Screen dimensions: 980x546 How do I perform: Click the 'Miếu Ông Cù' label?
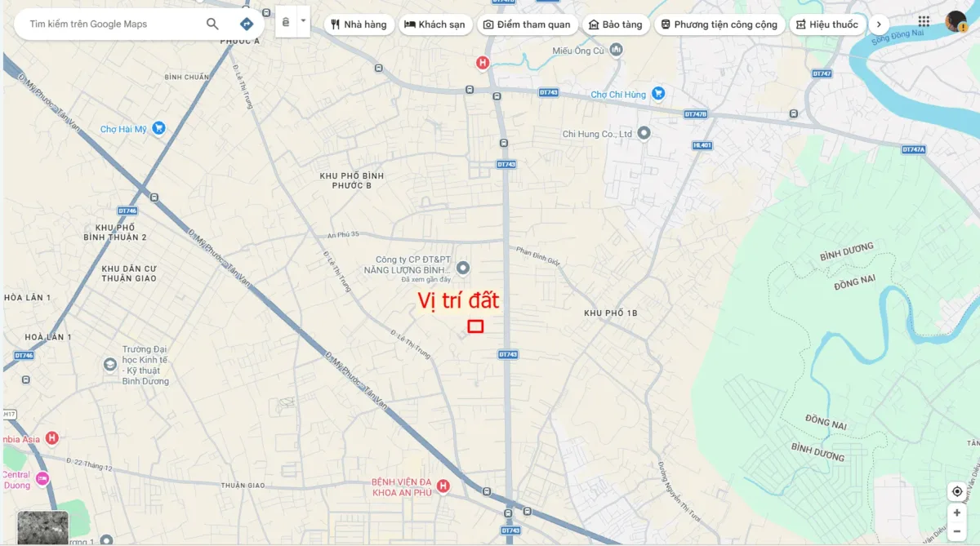point(578,51)
